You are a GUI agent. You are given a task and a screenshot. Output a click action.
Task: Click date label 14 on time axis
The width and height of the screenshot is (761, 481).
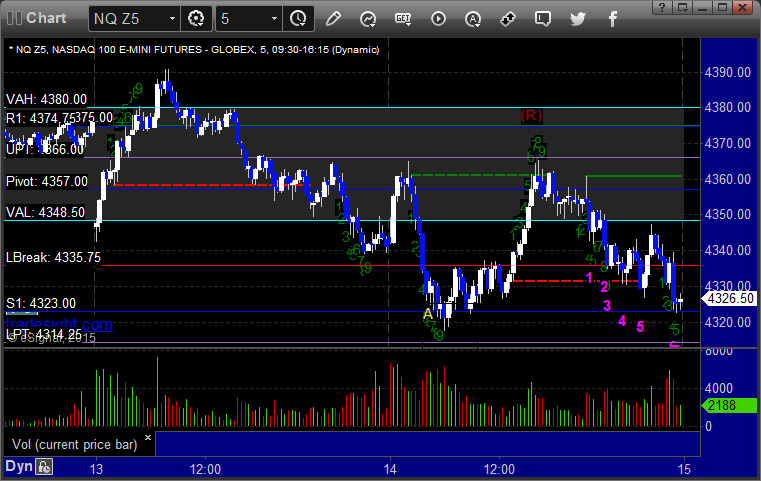coord(390,469)
